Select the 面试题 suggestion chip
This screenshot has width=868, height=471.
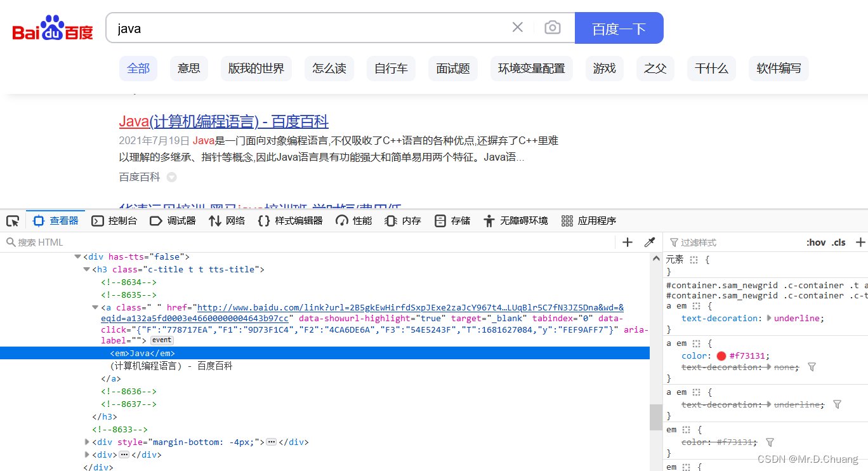pyautogui.click(x=453, y=69)
